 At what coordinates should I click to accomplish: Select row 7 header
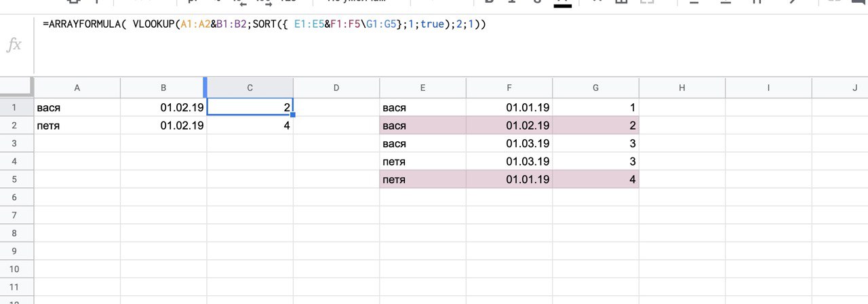coord(16,215)
